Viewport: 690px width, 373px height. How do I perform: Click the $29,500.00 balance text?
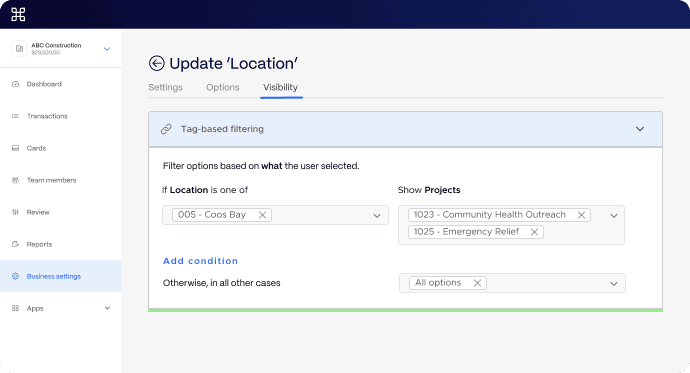tap(45, 52)
